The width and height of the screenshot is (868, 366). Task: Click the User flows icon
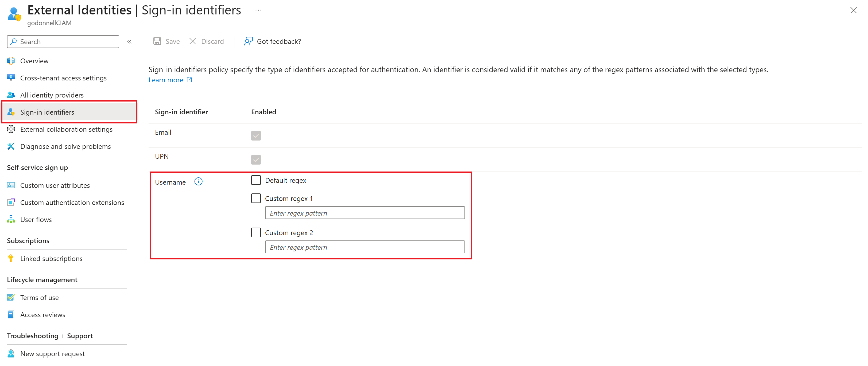pyautogui.click(x=11, y=220)
